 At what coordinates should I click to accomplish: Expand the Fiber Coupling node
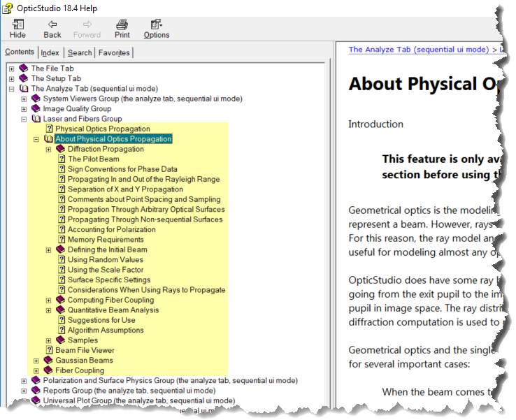[36, 370]
